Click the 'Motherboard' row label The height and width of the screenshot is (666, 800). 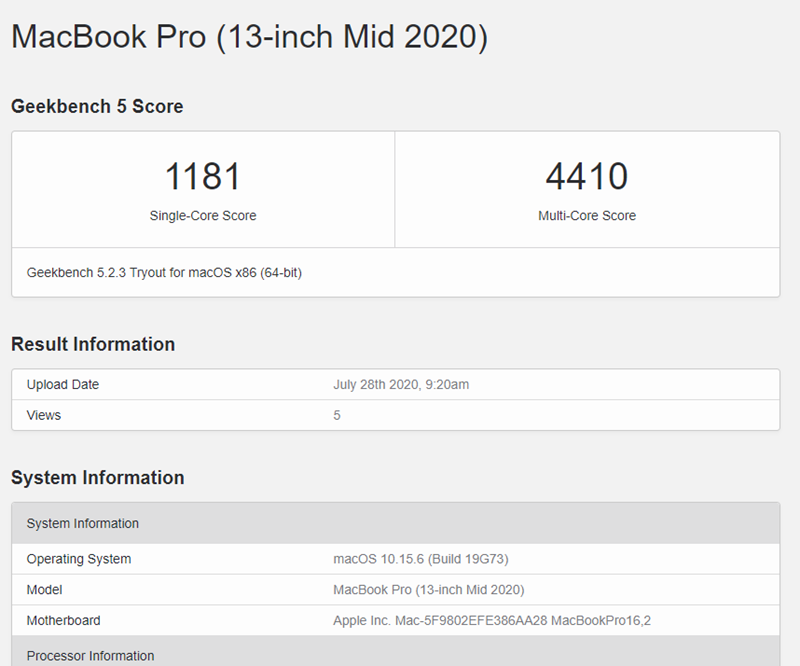click(x=63, y=620)
